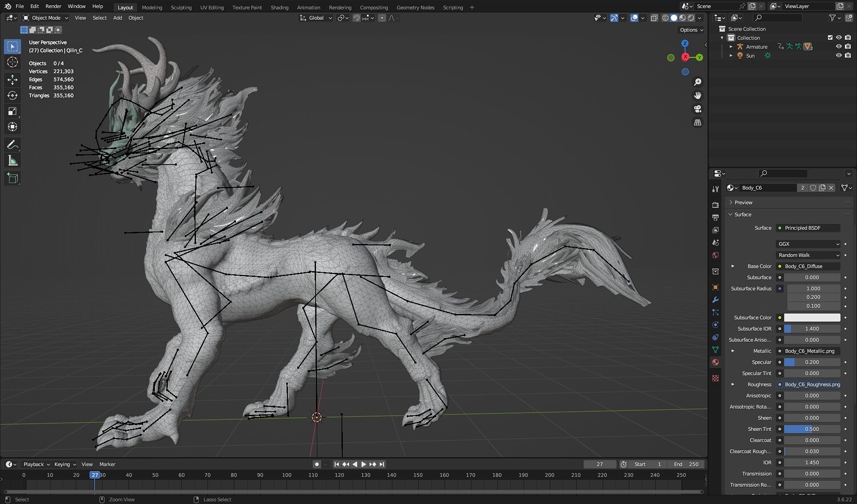Click the Sheen Tint slider

[812, 429]
